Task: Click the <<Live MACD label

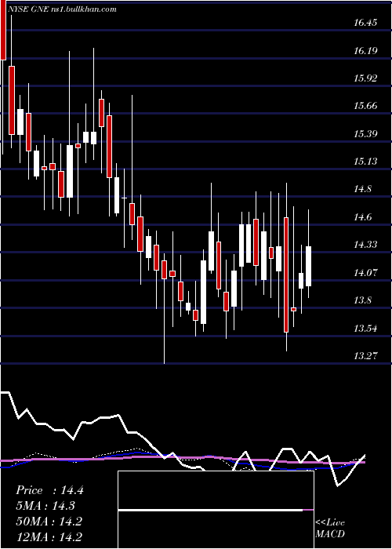Action: tap(330, 529)
